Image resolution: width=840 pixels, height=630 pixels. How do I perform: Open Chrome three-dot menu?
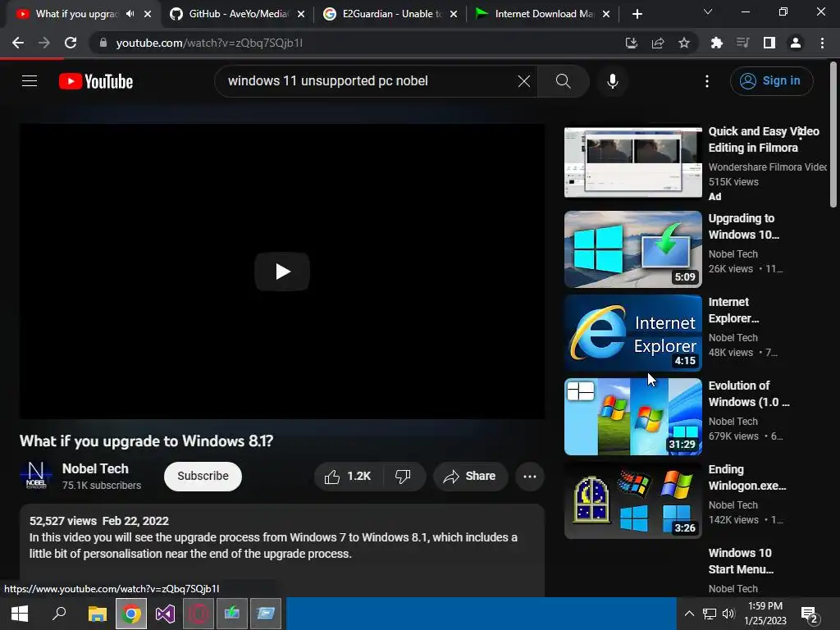(822, 43)
